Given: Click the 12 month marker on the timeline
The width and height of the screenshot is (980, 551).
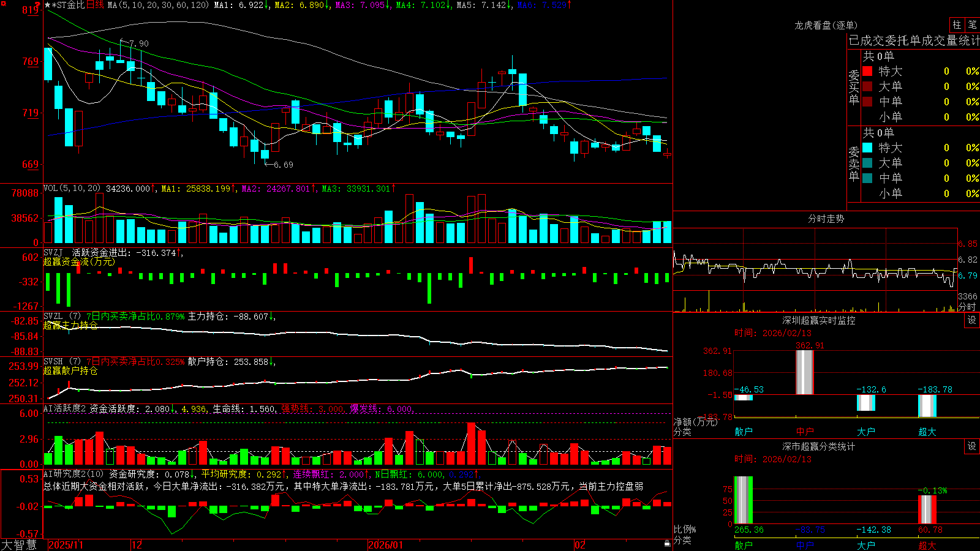Looking at the screenshot, I should click(x=137, y=545).
